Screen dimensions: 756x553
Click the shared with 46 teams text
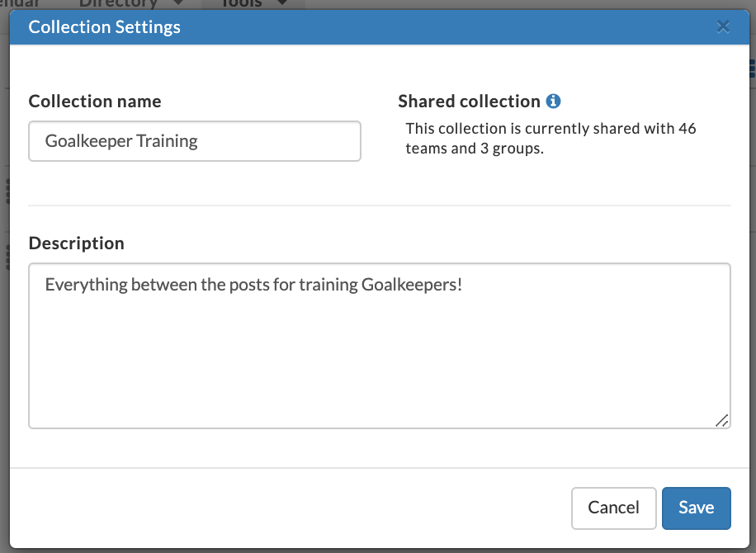(550, 139)
